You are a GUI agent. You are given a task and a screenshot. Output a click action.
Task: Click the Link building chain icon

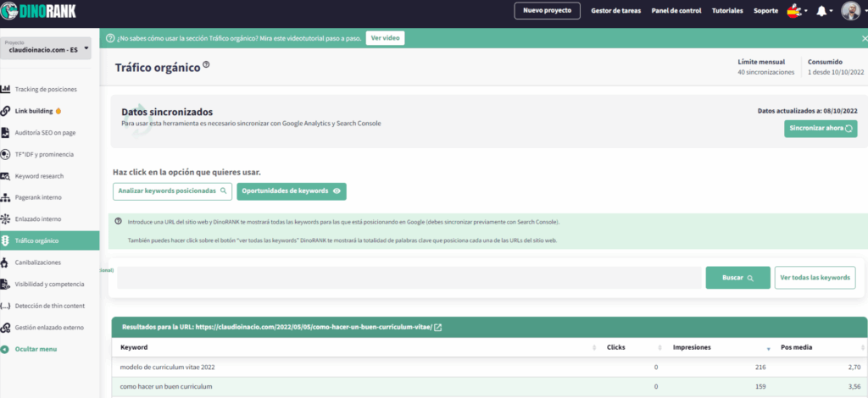(x=6, y=111)
